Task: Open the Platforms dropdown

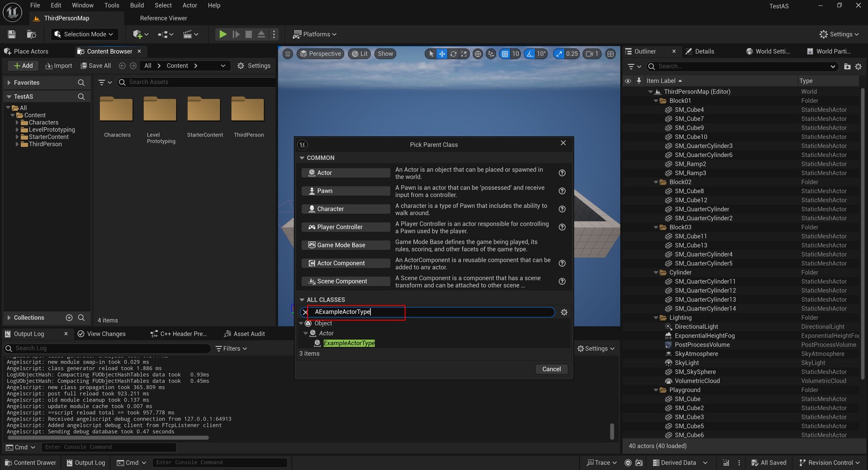Action: click(315, 34)
